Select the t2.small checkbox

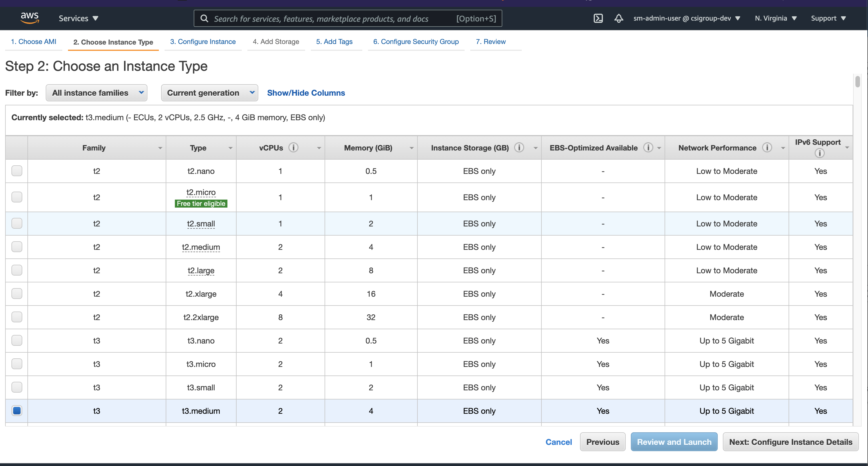pyautogui.click(x=17, y=223)
